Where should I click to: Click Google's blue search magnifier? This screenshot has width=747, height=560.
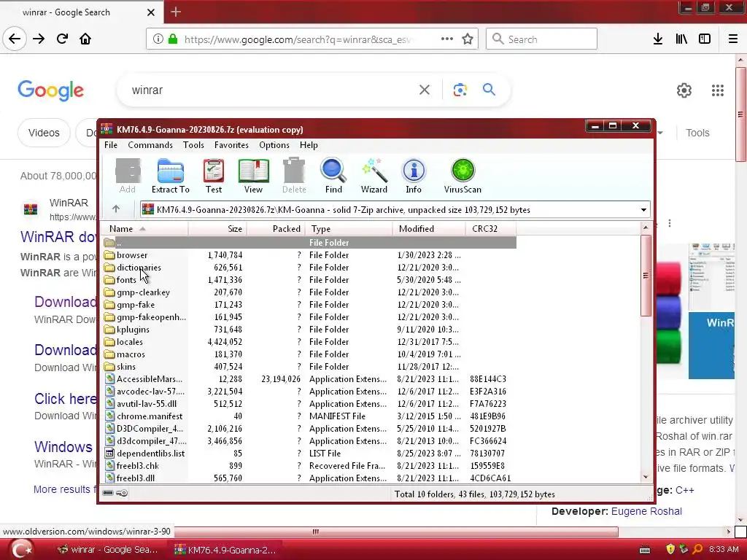click(489, 90)
